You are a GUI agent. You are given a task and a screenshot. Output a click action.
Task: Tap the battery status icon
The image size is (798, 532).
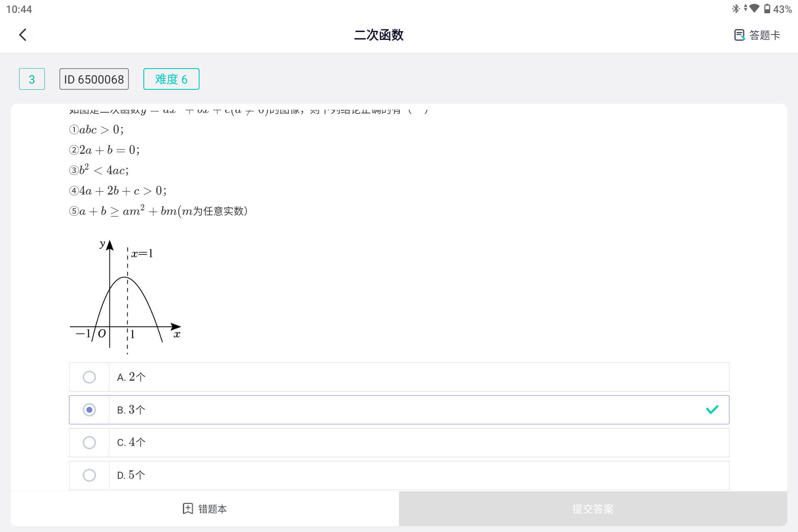(x=767, y=9)
